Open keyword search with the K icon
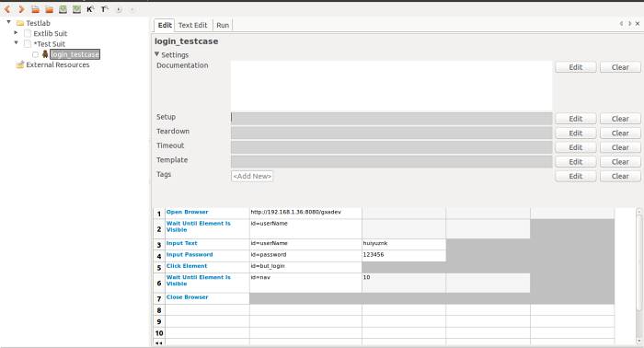Image resolution: width=644 pixels, height=348 pixels. pos(90,9)
